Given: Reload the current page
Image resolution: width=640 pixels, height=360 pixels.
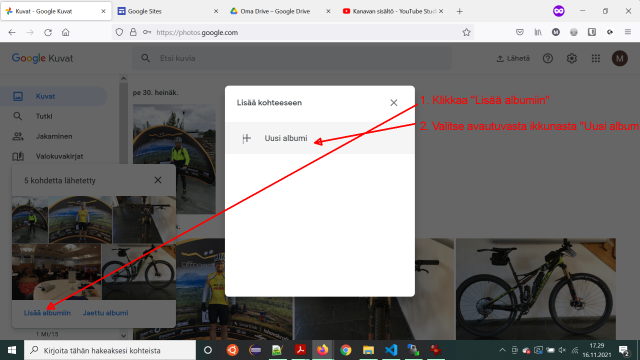Looking at the screenshot, I should click(x=48, y=32).
